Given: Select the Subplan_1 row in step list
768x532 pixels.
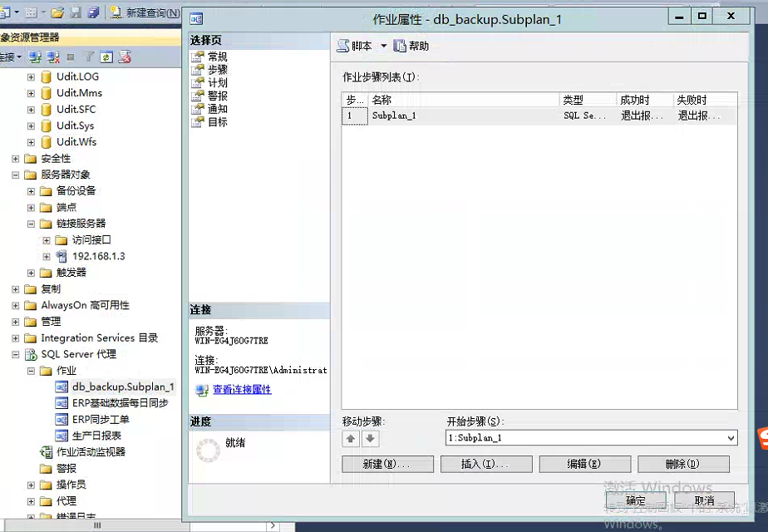Looking at the screenshot, I should pos(394,116).
